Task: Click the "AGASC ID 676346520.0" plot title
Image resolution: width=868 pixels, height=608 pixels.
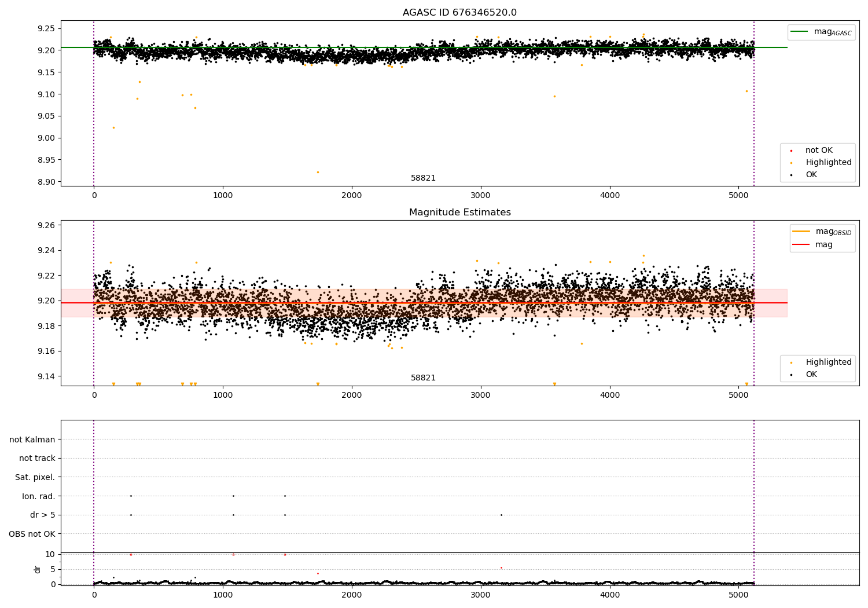Action: click(x=459, y=13)
